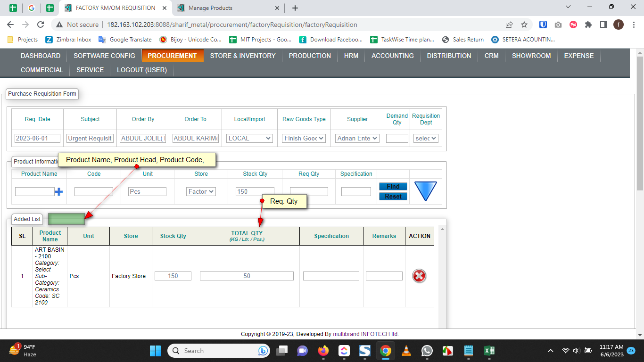Open the Zimbra: Inbox bookmark
This screenshot has height=362, width=644.
[x=68, y=40]
